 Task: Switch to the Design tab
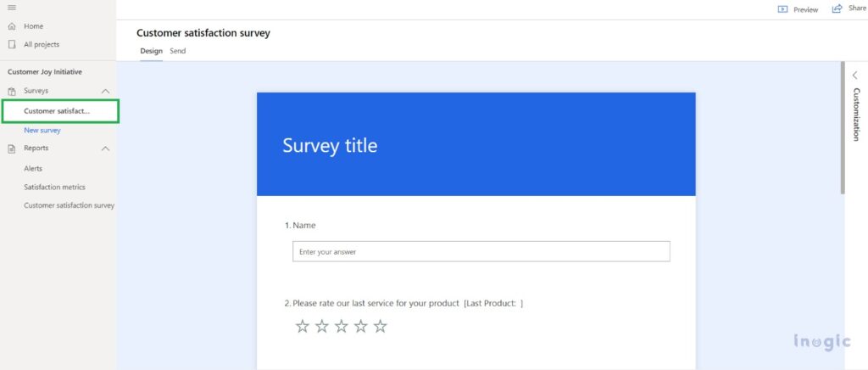pos(151,51)
